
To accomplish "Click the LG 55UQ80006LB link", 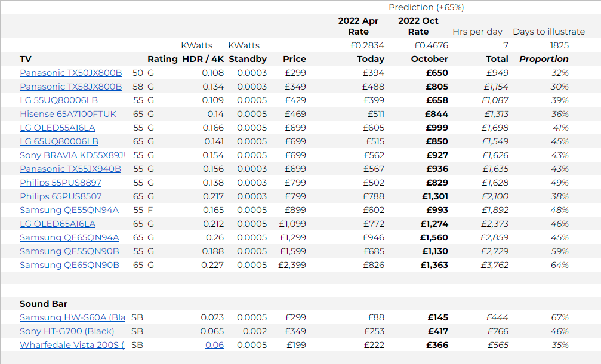I will point(58,100).
